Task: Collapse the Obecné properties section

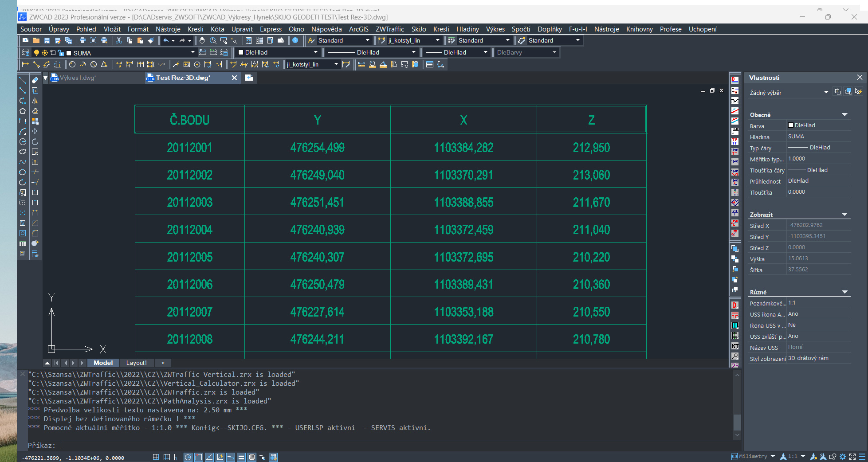Action: [x=844, y=115]
